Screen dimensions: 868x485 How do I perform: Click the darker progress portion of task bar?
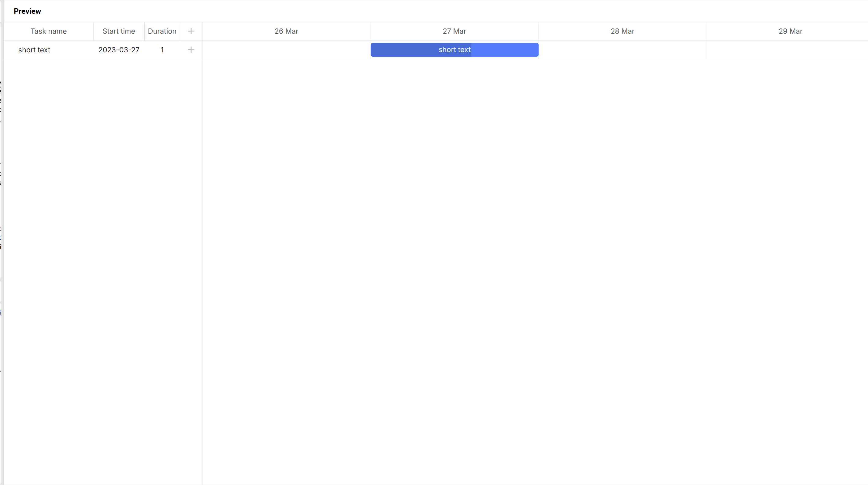coord(404,50)
